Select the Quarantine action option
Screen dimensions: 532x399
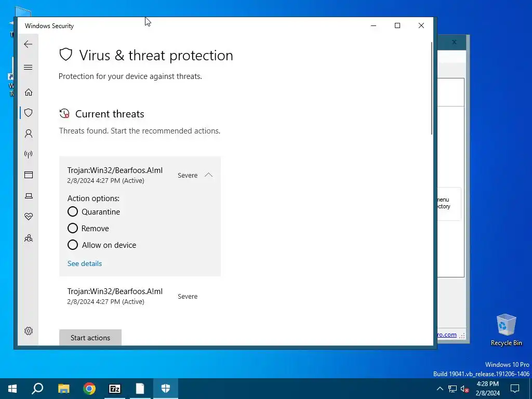tap(73, 212)
